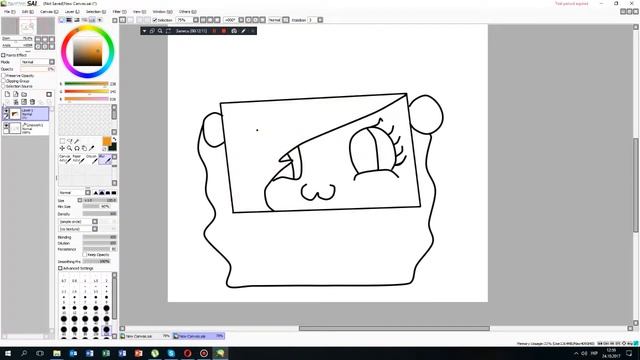Click the camera screenshot icon in recorder toolbar
The image size is (640, 360).
[x=234, y=31]
